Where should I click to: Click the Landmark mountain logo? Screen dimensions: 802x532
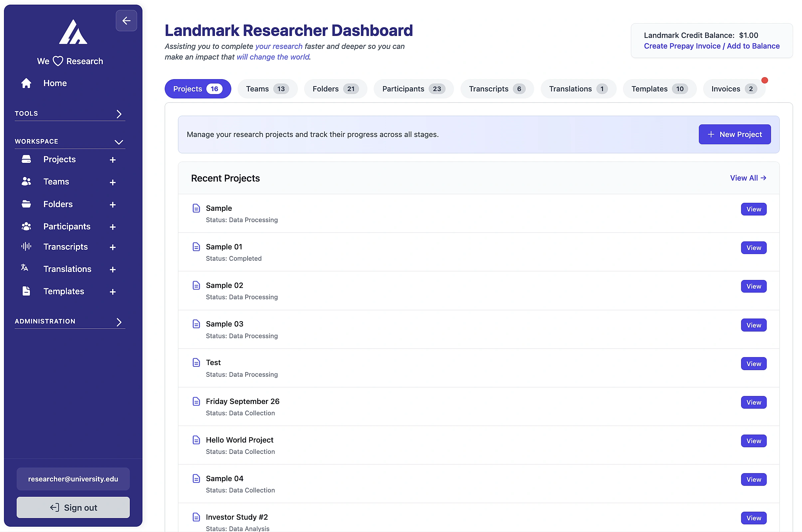point(73,32)
